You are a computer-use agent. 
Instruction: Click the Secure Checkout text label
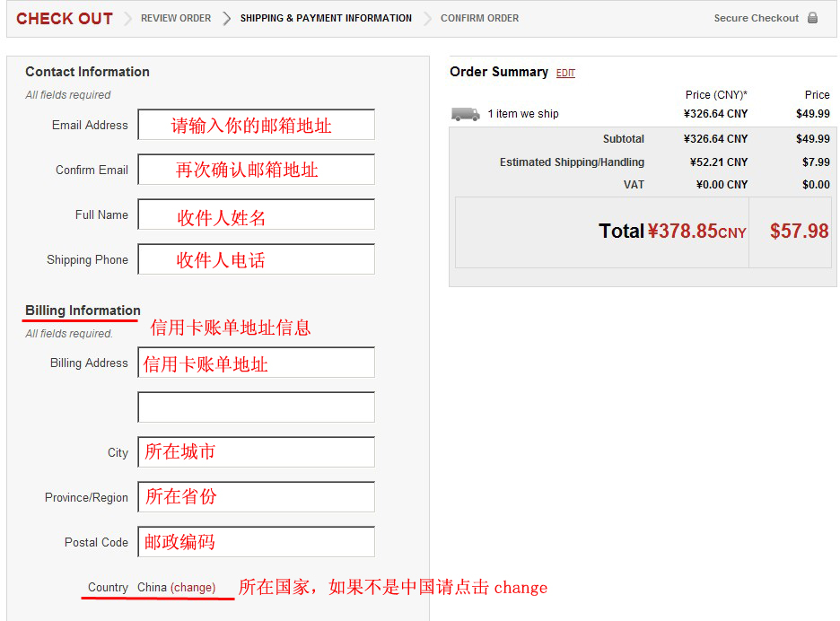coord(756,18)
